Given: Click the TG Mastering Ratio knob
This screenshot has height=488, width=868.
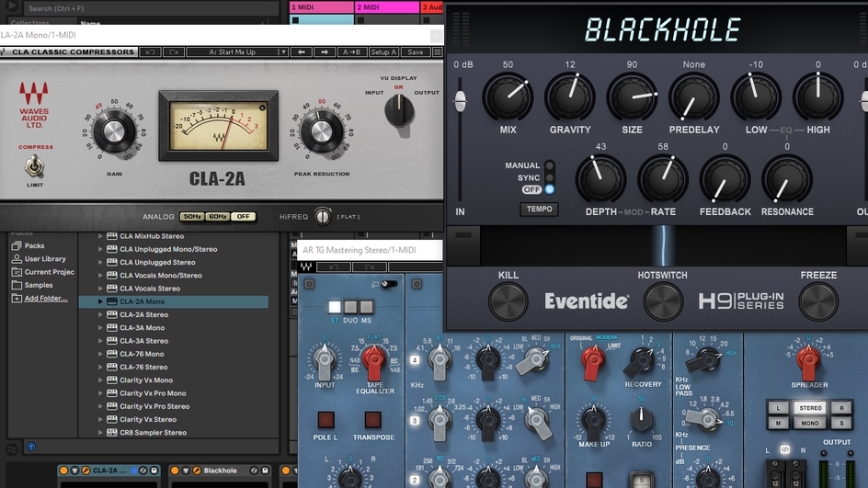Looking at the screenshot, I should tap(641, 420).
